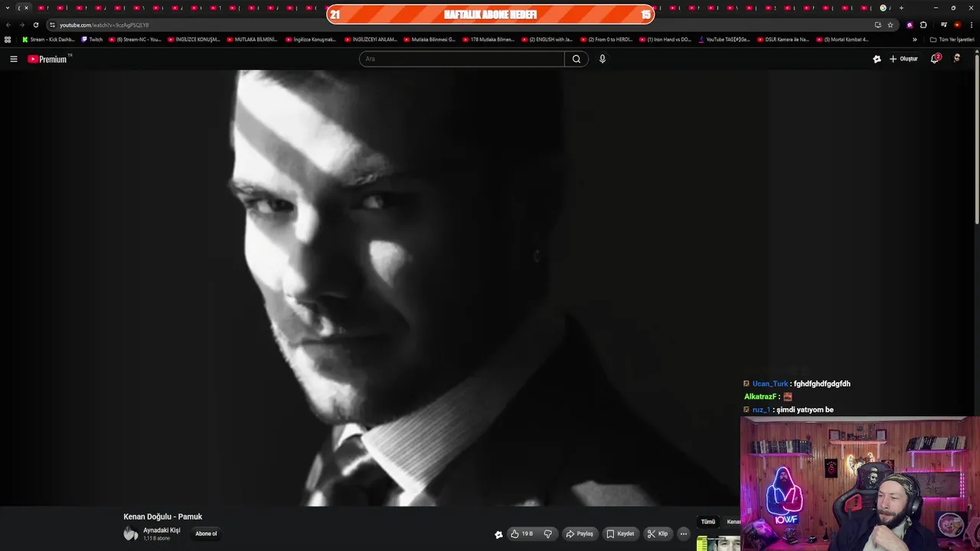Open YouTube notifications bell
The height and width of the screenshot is (551, 980).
click(x=935, y=59)
